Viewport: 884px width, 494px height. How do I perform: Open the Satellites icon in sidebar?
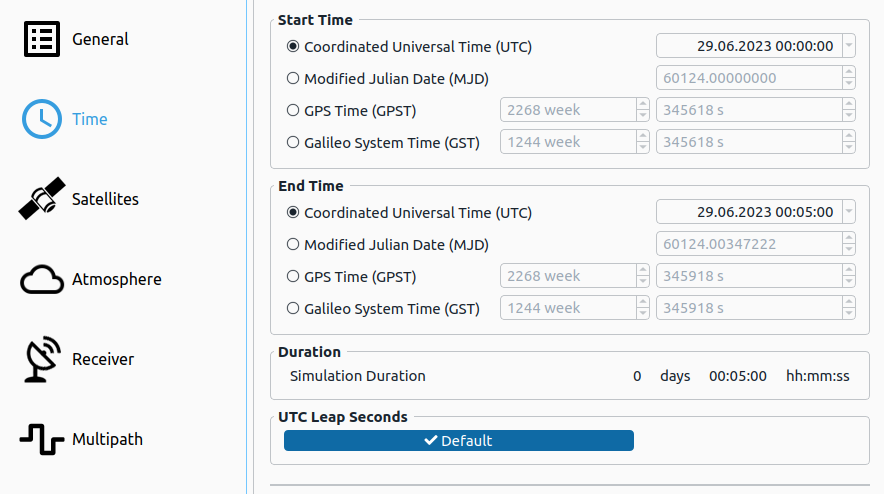click(x=42, y=199)
